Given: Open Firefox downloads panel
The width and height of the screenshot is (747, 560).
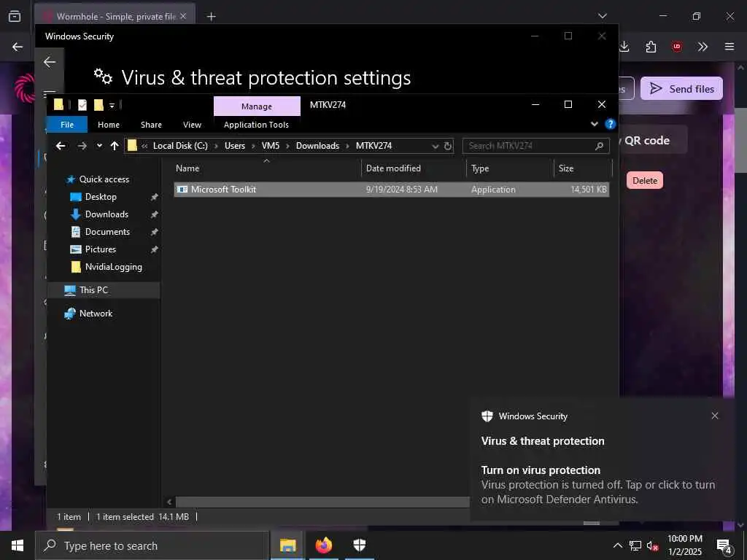Looking at the screenshot, I should pos(624,47).
